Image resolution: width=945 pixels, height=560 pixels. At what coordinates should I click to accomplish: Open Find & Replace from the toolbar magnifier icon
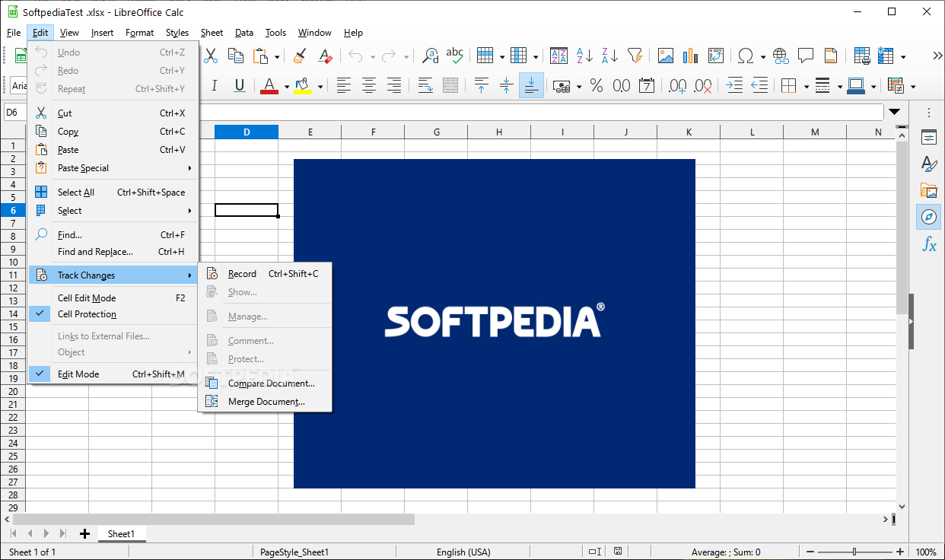pos(431,56)
